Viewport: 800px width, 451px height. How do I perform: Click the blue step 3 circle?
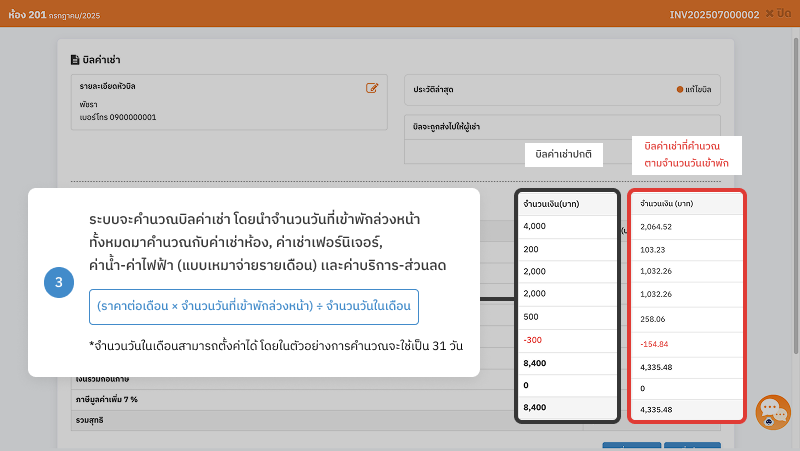[x=59, y=283]
